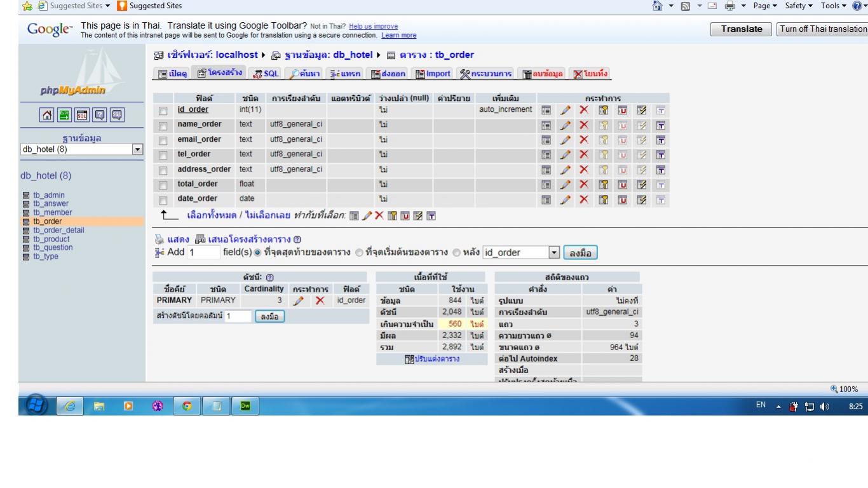The width and height of the screenshot is (868, 488).
Task: Select 'at beginning of table' radio button
Action: (359, 253)
